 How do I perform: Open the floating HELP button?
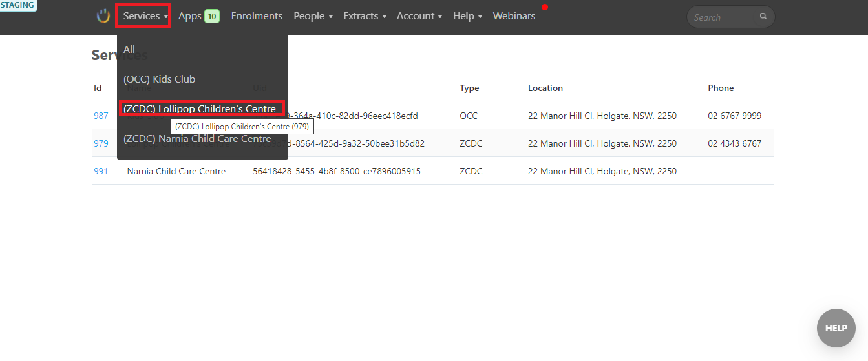[x=836, y=328]
